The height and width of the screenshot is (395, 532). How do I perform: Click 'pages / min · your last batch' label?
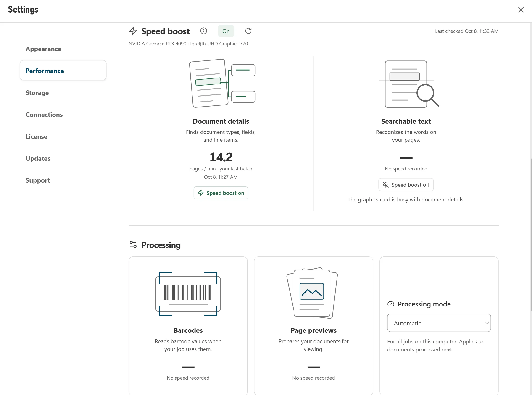[x=221, y=169]
